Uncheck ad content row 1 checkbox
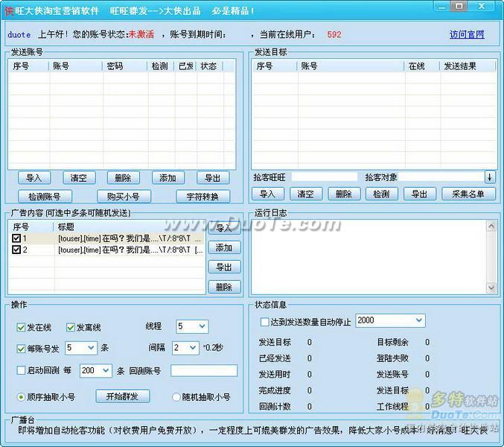The width and height of the screenshot is (504, 447). (x=16, y=238)
